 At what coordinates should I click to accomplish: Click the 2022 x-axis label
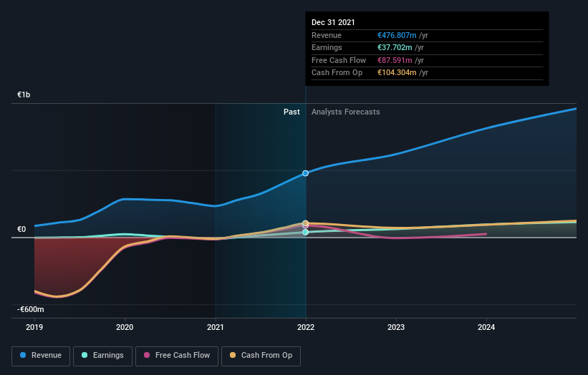coord(306,327)
